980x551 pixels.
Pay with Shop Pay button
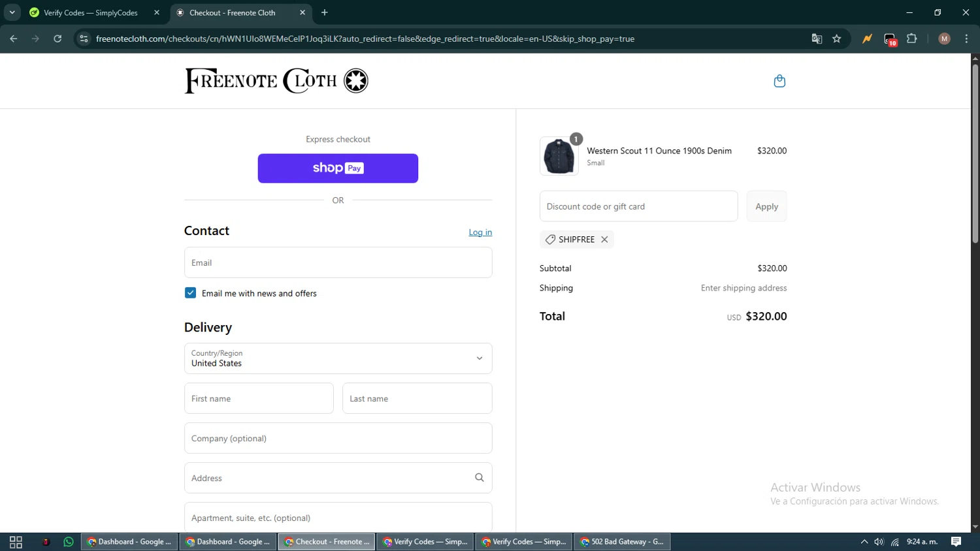click(338, 168)
